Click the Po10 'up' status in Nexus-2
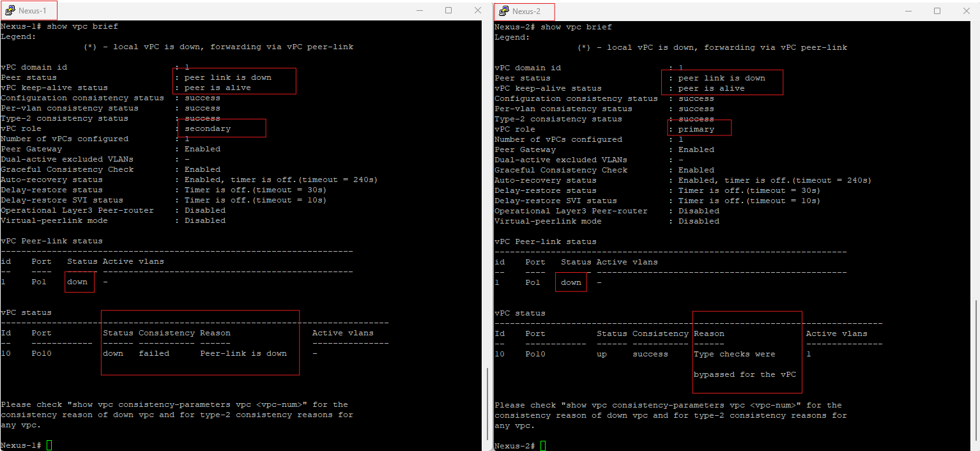The width and height of the screenshot is (980, 451). [602, 354]
